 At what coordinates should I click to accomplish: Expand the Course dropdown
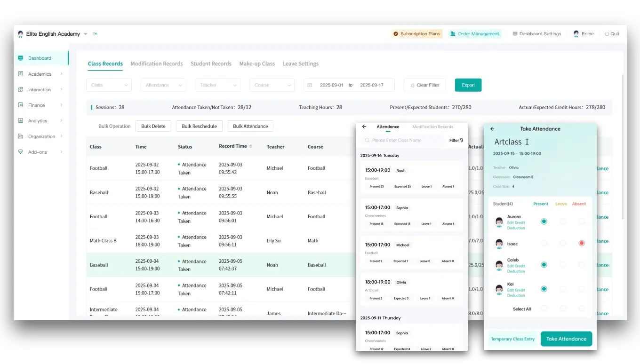click(x=272, y=85)
